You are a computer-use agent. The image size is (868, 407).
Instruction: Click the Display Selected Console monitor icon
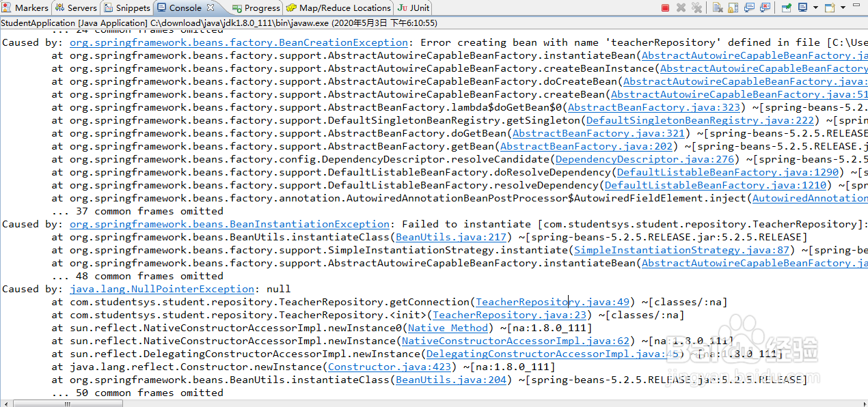click(x=802, y=8)
